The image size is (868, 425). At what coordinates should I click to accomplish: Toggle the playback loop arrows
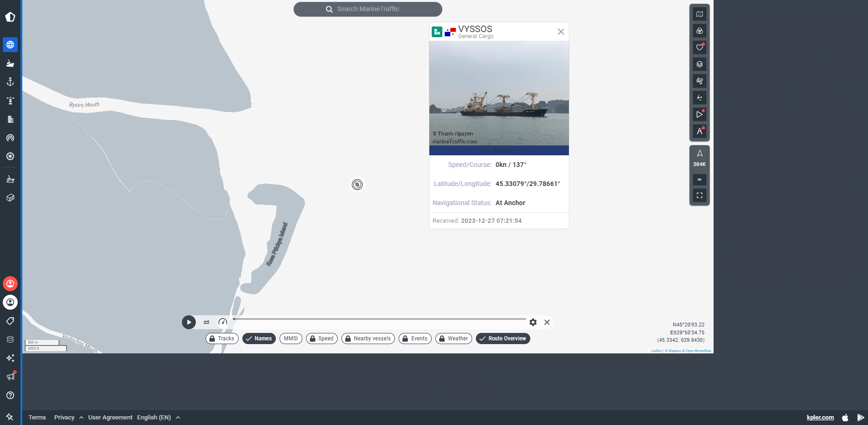pos(207,322)
